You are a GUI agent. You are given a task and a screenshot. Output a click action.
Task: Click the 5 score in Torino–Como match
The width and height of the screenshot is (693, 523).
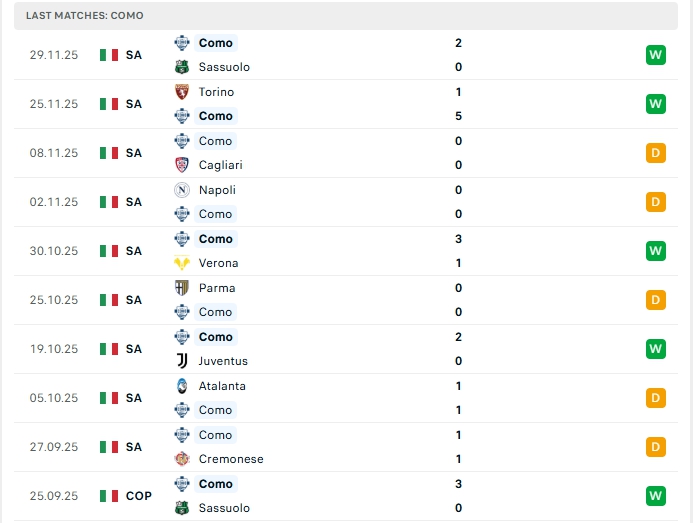coord(458,116)
